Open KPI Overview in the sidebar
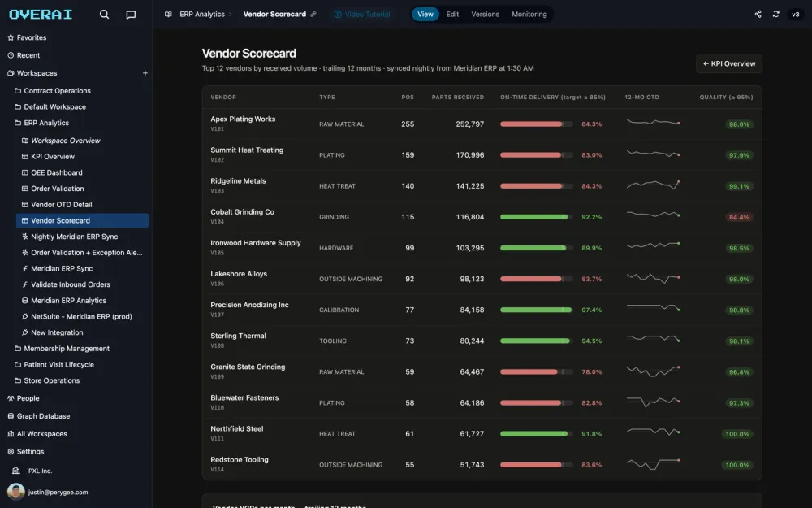Screen dimensions: 812x508 [48, 157]
